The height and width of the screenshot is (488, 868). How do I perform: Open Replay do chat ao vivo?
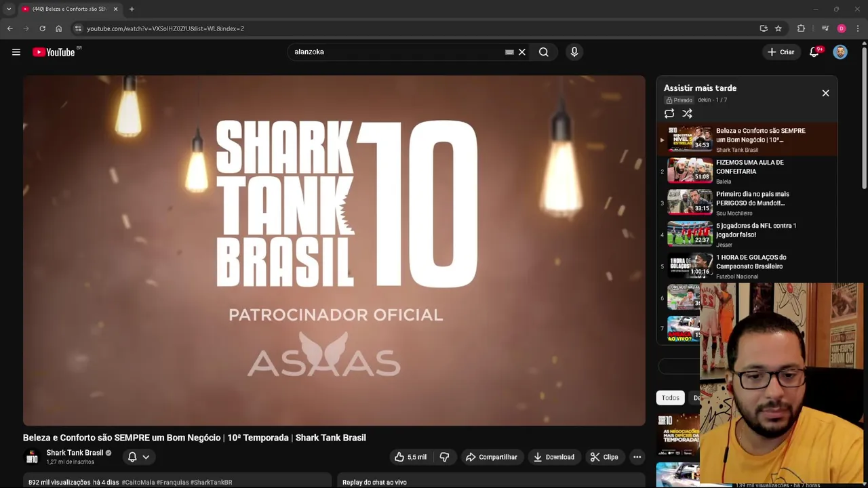tap(374, 483)
